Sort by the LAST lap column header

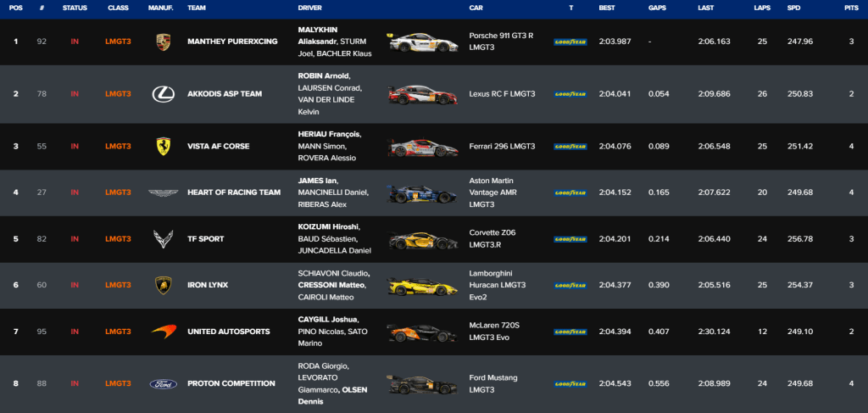pyautogui.click(x=706, y=8)
